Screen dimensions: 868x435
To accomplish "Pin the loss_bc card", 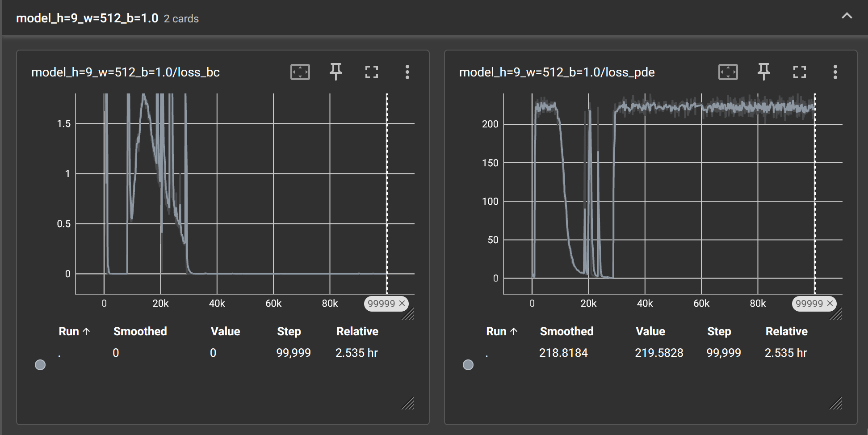I will 335,72.
